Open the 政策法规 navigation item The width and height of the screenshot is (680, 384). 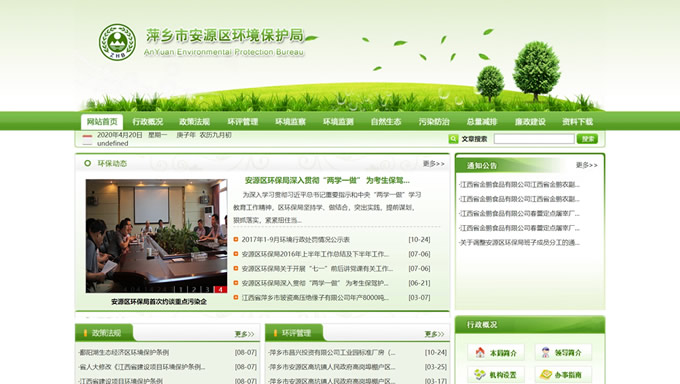[x=195, y=121]
